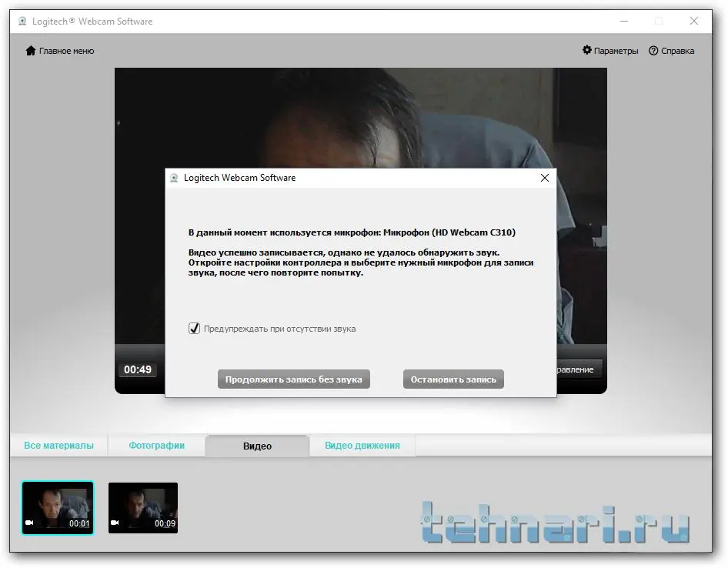Minimize the Logitech Webcam Software window

point(624,21)
